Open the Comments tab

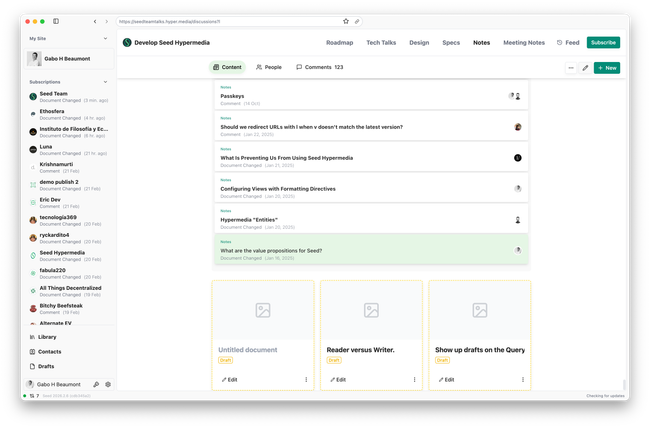[319, 67]
